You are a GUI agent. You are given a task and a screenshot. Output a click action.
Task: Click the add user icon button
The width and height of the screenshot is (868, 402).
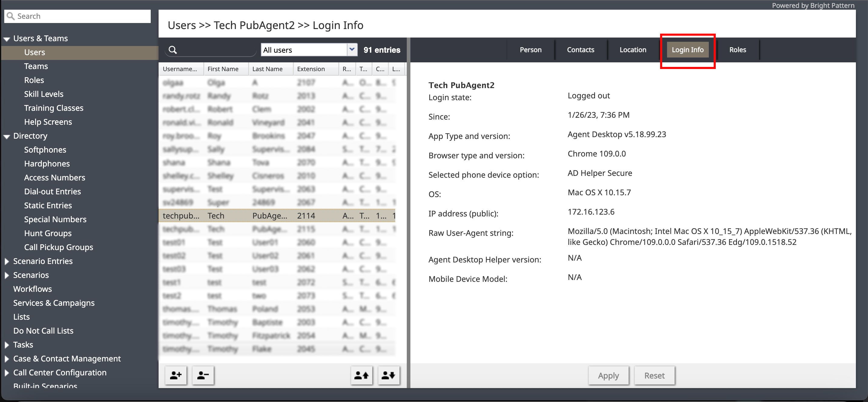176,375
